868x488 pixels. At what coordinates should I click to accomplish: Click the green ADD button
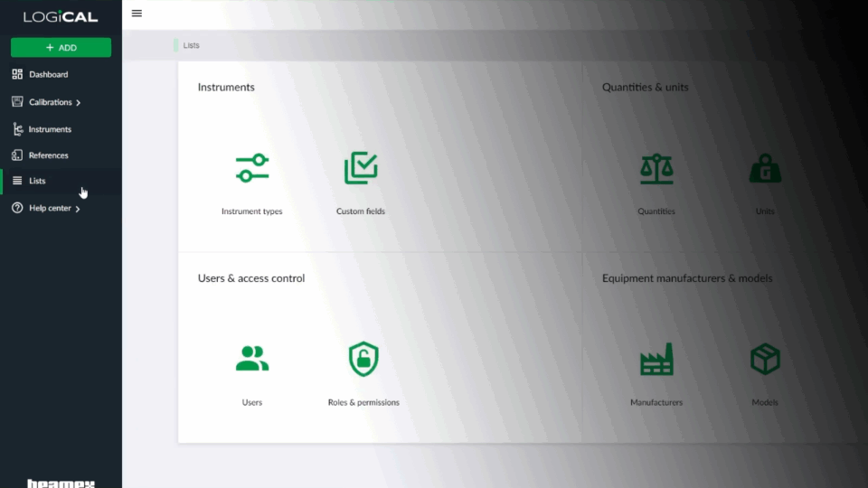pyautogui.click(x=61, y=48)
